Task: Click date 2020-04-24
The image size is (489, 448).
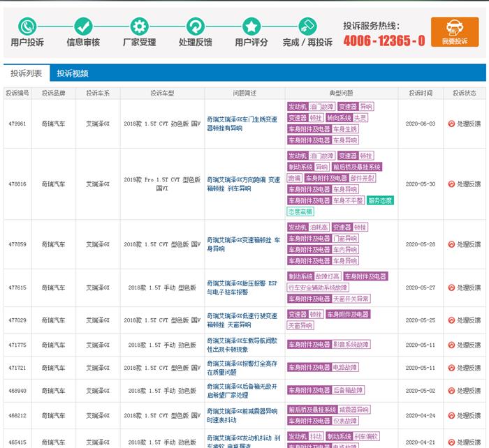Action: pos(421,415)
